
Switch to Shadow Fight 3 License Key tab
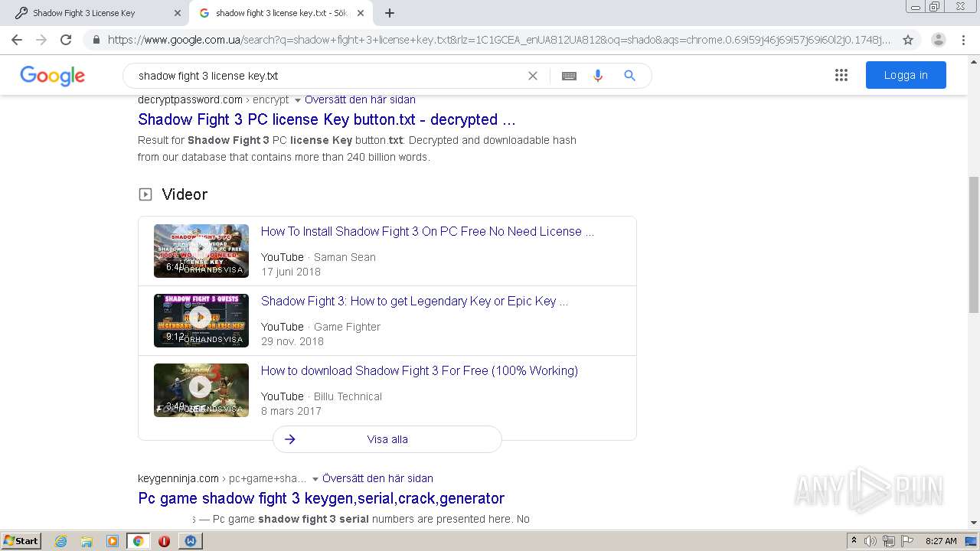95,13
